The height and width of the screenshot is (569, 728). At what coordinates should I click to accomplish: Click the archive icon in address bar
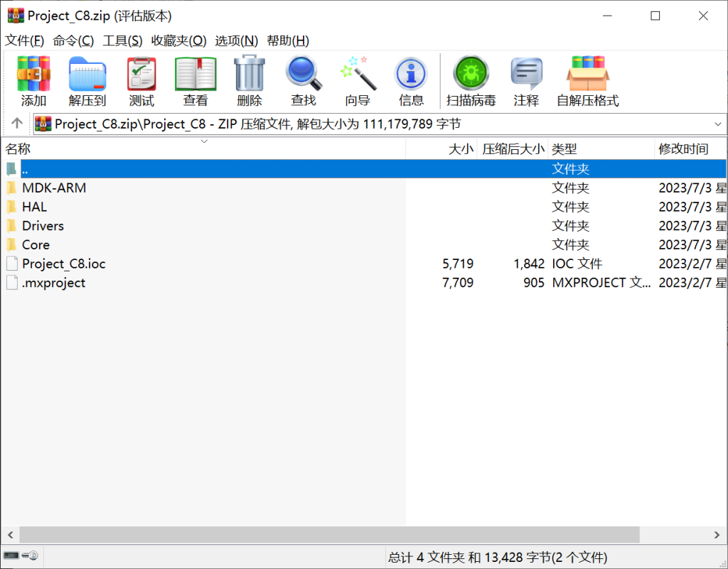(x=43, y=124)
